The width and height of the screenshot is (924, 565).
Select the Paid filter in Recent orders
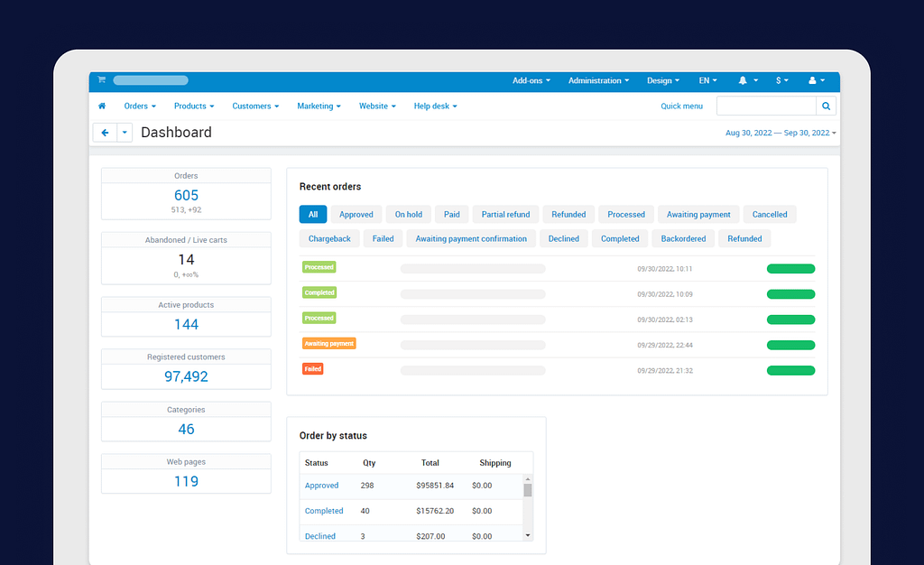[x=452, y=215]
